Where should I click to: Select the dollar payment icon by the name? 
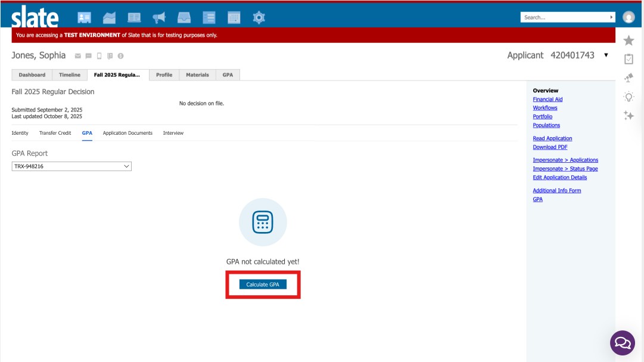120,55
